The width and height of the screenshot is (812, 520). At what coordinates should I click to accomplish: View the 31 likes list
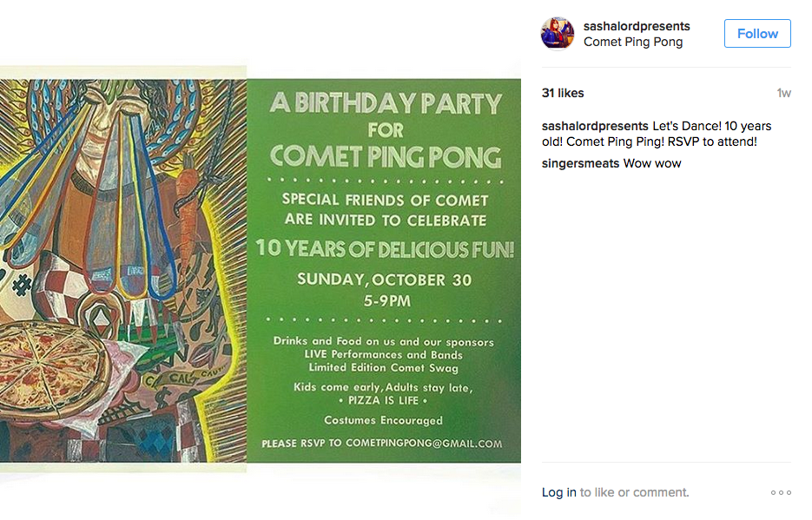coord(563,93)
